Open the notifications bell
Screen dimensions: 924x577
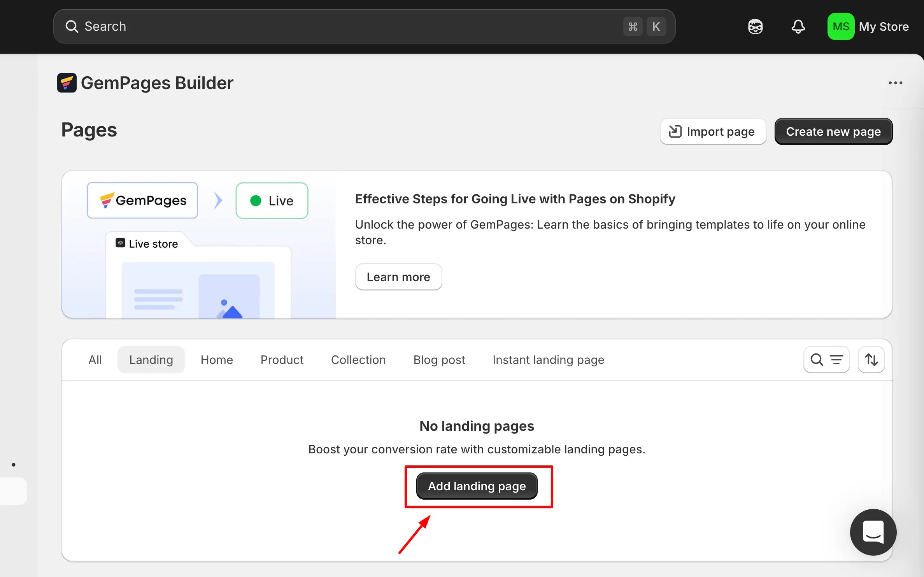tap(798, 26)
